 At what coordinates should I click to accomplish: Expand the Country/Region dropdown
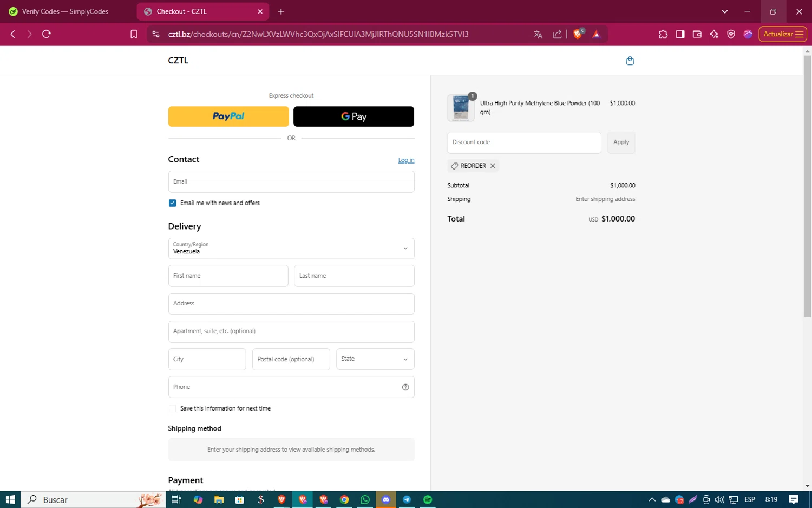click(291, 249)
